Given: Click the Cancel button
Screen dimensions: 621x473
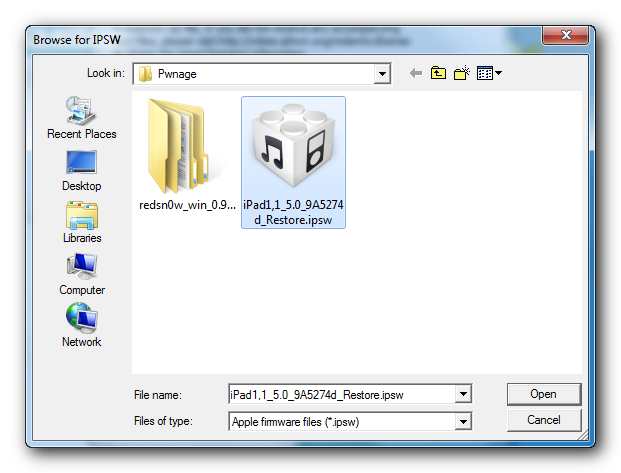Looking at the screenshot, I should 544,420.
